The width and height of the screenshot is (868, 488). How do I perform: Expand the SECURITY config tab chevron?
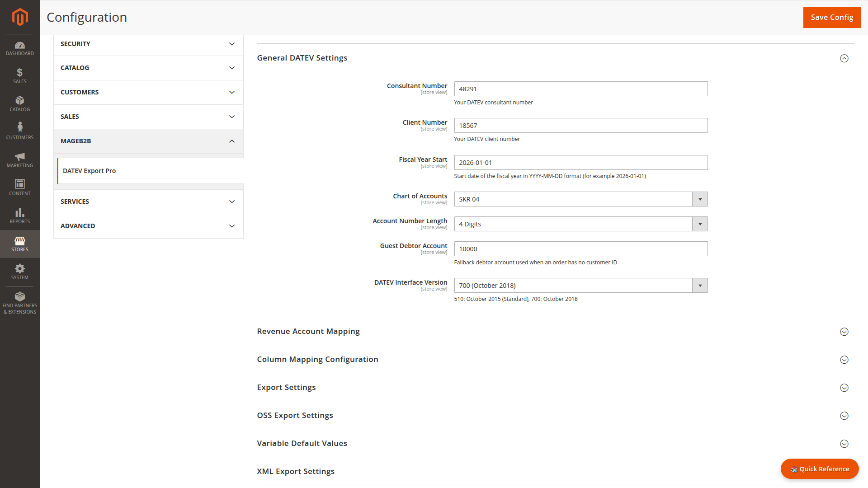(232, 44)
